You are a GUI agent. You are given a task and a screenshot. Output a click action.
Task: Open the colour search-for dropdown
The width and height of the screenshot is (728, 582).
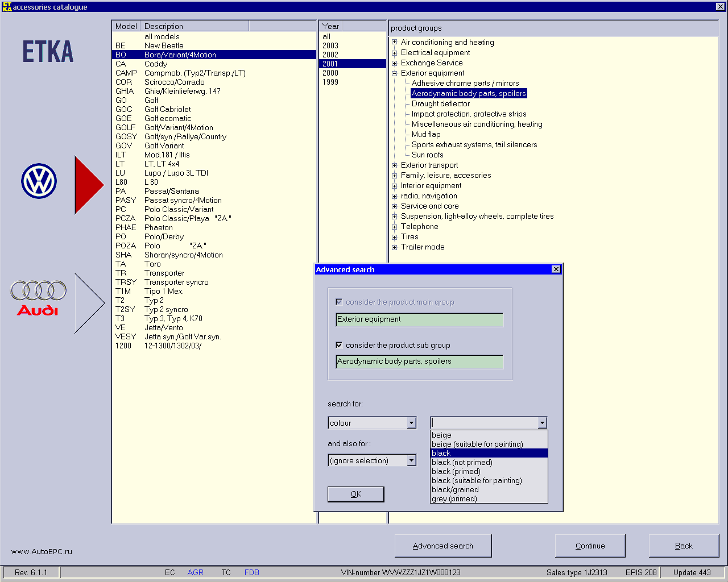coord(411,423)
